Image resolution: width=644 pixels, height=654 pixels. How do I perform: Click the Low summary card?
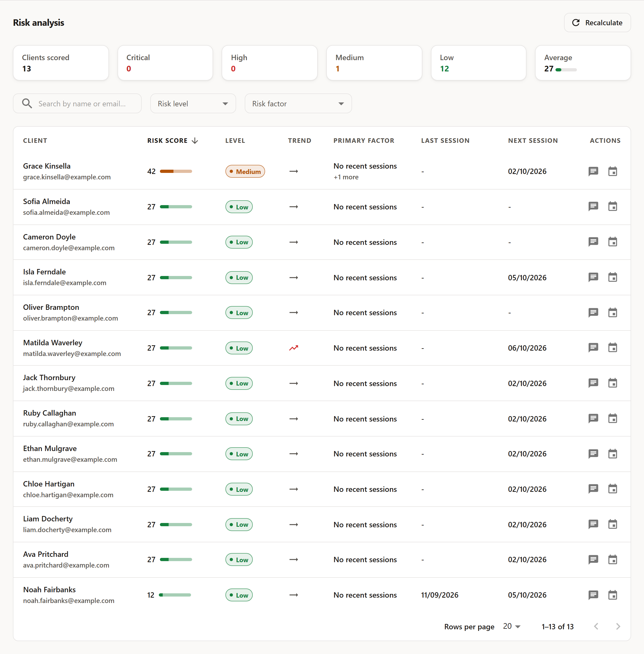point(478,63)
